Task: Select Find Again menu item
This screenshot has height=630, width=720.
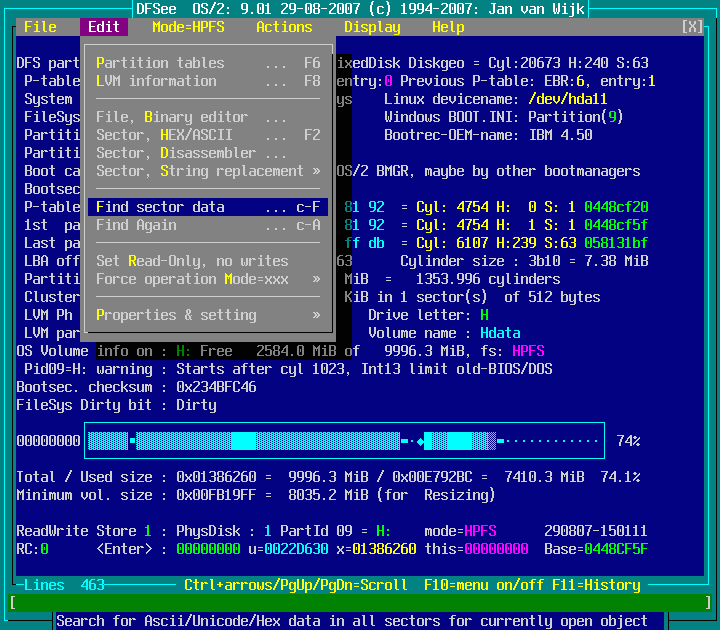Action: (x=208, y=225)
